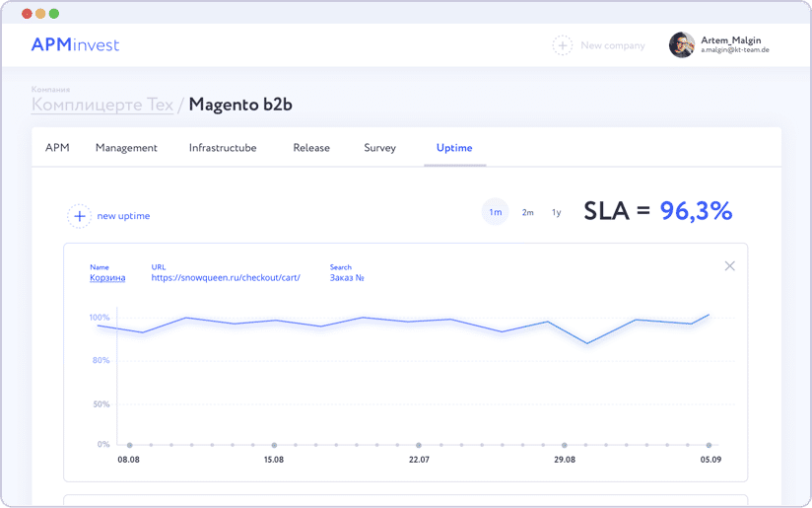812x508 pixels.
Task: Go to the Release tab
Action: (311, 148)
